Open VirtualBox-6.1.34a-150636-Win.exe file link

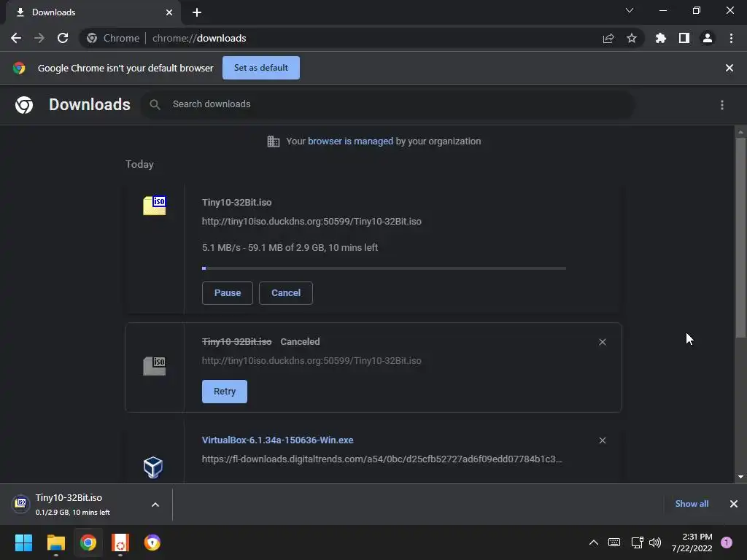point(278,440)
